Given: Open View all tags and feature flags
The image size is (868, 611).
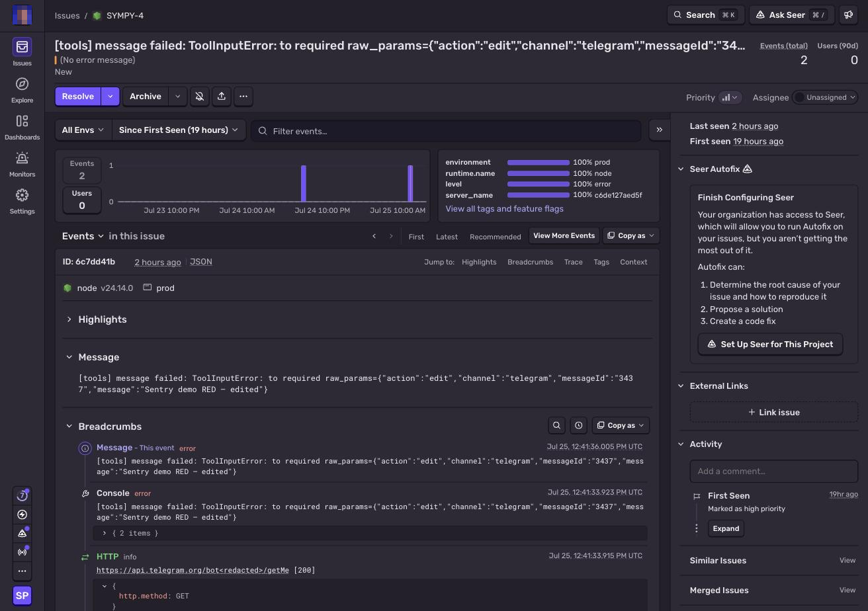Looking at the screenshot, I should [x=505, y=209].
